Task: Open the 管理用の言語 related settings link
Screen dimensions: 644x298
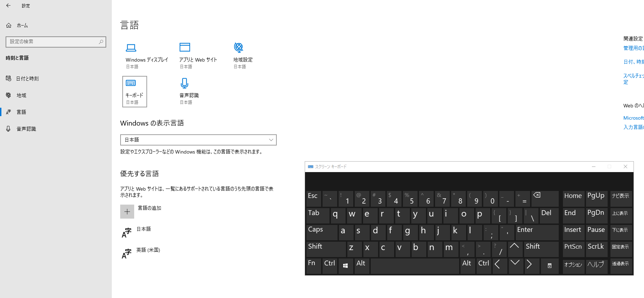Action: [634, 48]
